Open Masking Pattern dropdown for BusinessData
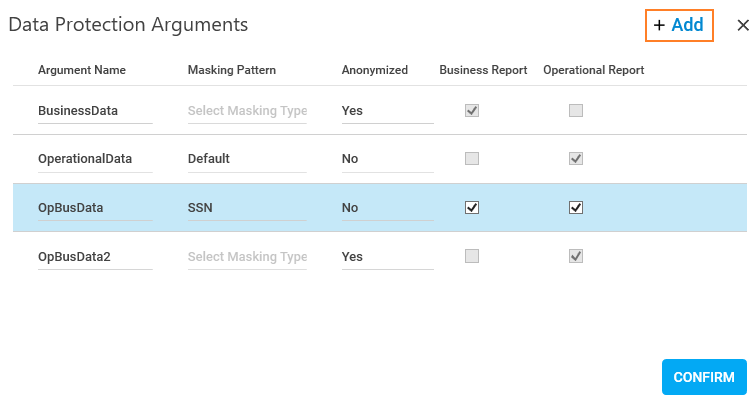753x401 pixels. (x=247, y=111)
